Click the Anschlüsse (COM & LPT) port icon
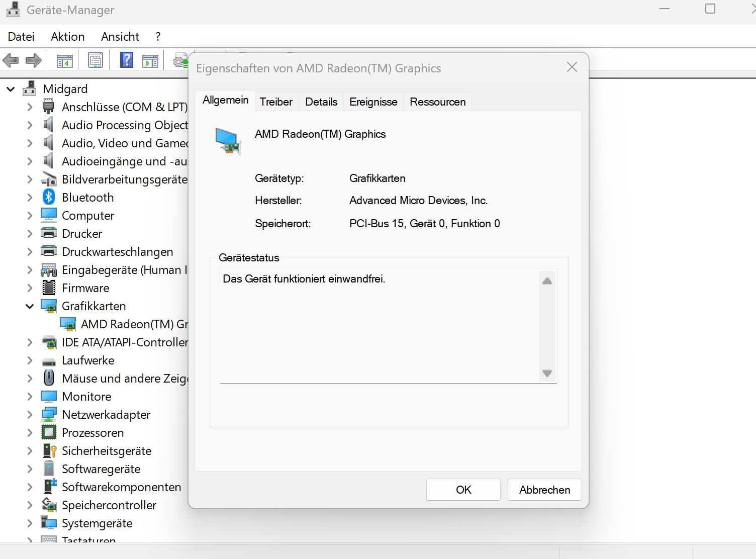The height and width of the screenshot is (559, 756). tap(48, 107)
